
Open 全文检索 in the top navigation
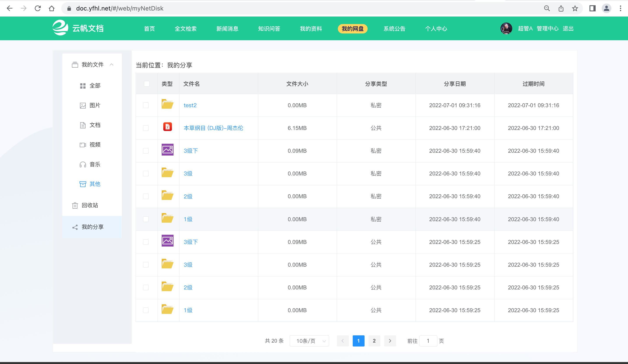[186, 29]
